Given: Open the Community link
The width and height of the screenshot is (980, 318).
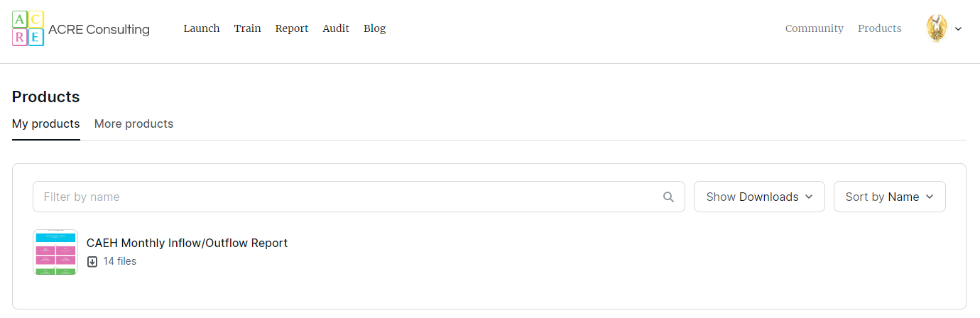Looking at the screenshot, I should (x=814, y=28).
